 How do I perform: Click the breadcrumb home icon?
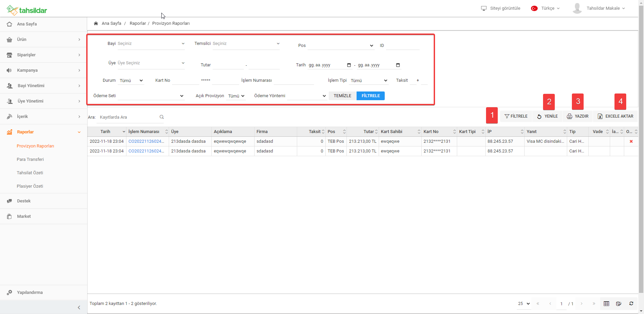[x=96, y=23]
